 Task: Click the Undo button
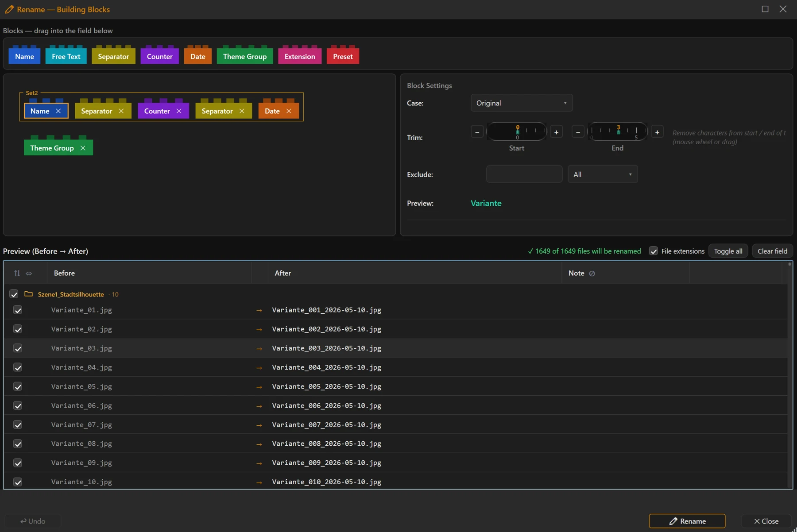[33, 521]
